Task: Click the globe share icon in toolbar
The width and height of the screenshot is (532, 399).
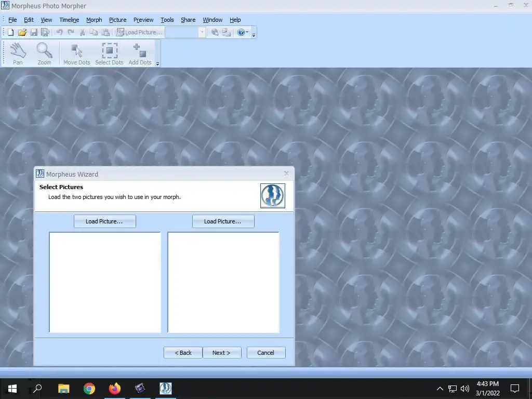Action: [215, 32]
